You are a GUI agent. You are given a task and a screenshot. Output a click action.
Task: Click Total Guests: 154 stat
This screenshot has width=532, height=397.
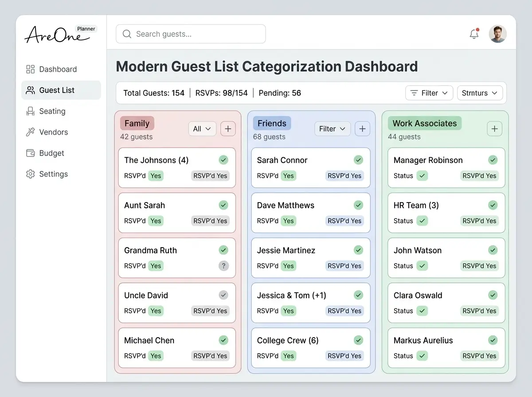(x=154, y=93)
